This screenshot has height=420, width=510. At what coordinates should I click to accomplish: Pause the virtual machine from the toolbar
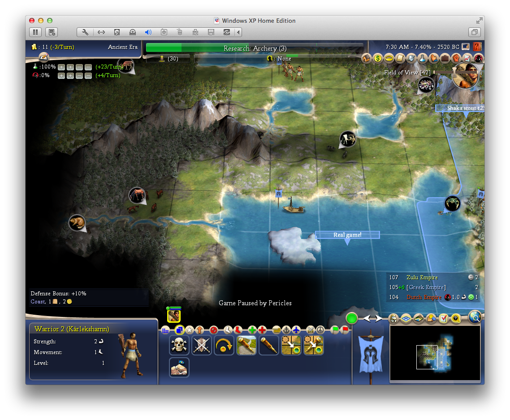pos(35,32)
